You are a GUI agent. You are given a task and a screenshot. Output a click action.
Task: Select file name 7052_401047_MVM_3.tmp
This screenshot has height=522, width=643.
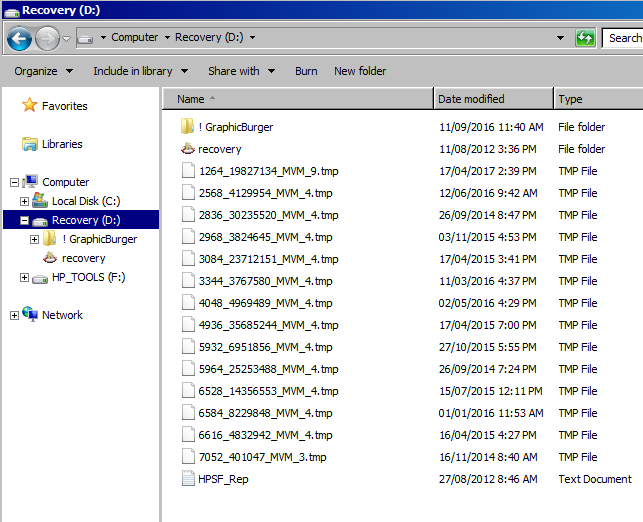click(262, 457)
